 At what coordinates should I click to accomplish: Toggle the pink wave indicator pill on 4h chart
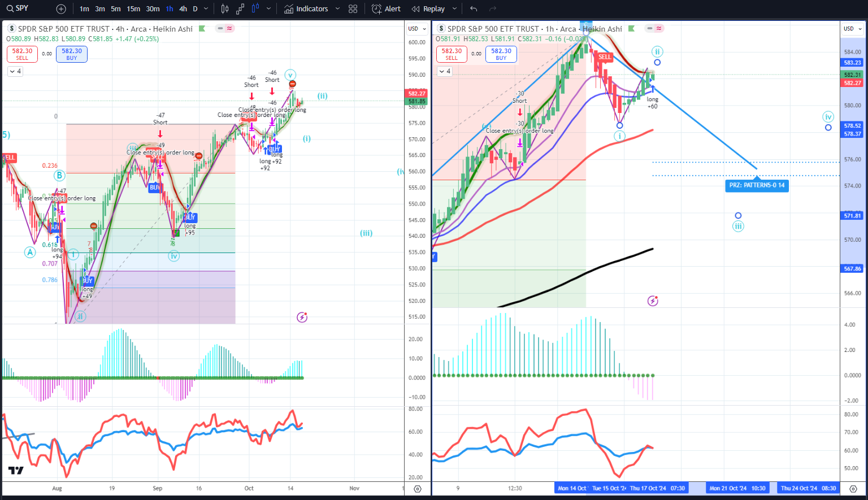(229, 28)
